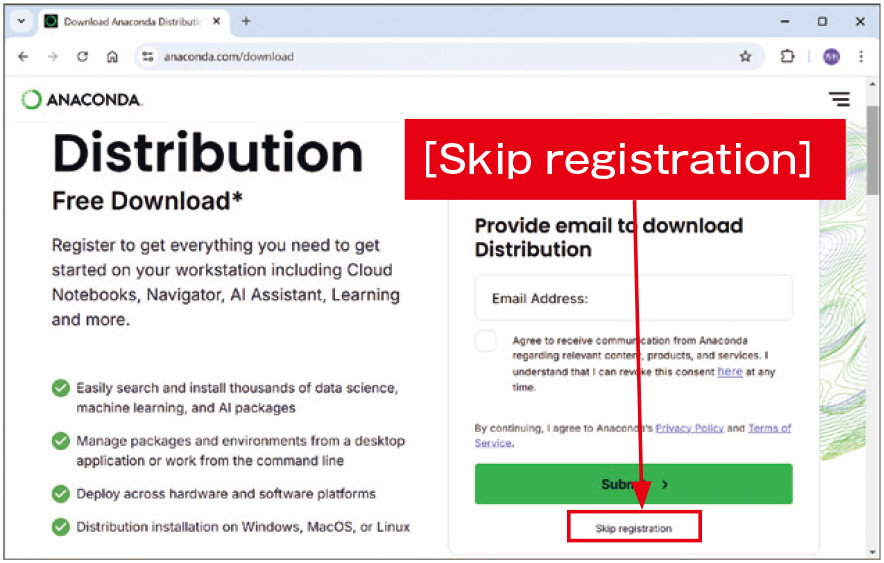Image resolution: width=884 pixels, height=563 pixels.
Task: Open the browser extensions puzzle icon
Action: point(788,57)
